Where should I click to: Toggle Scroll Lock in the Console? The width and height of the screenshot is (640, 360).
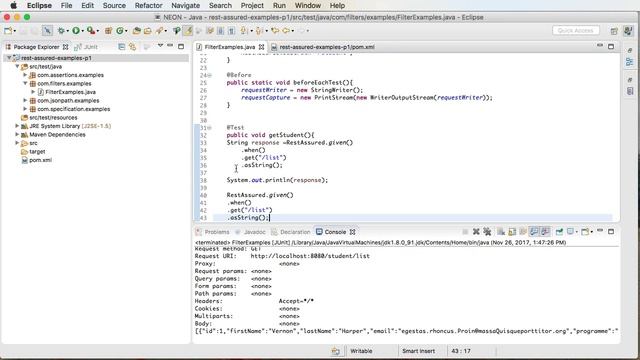pos(512,232)
